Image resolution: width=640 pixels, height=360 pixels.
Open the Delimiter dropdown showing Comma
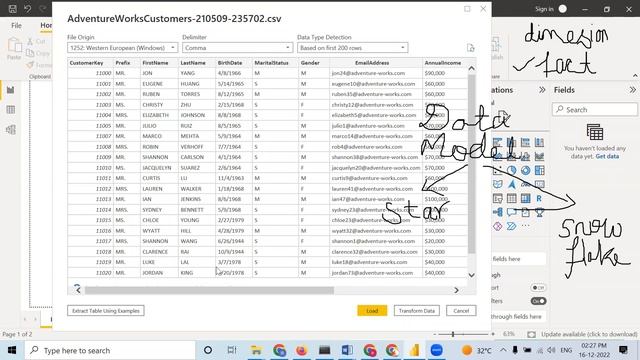tap(238, 48)
